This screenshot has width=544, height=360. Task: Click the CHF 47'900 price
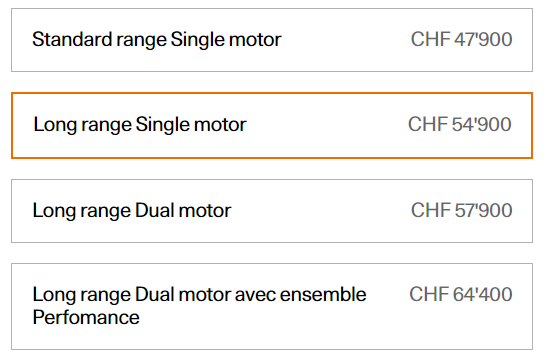(461, 39)
